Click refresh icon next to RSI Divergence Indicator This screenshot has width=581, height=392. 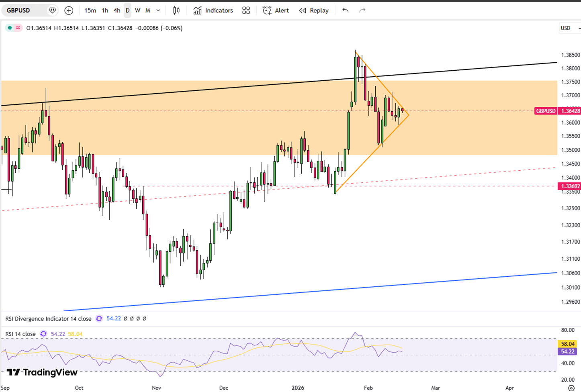pos(99,318)
